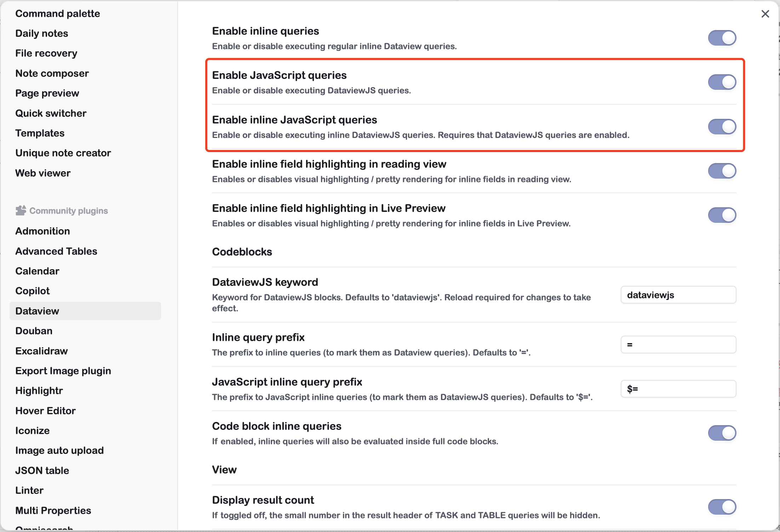Toggle inline field highlighting in reading view
Viewport: 780px width, 532px height.
pyautogui.click(x=722, y=171)
